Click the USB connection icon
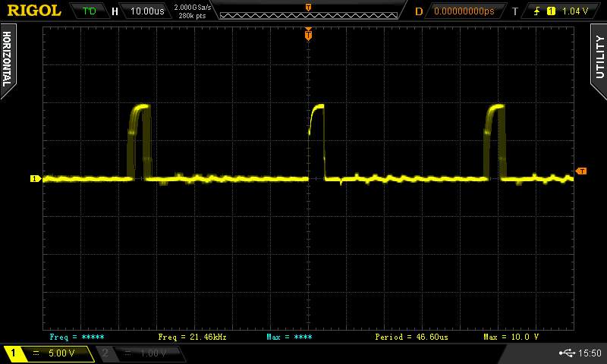Viewport: 607px width, 364px height. 570,353
